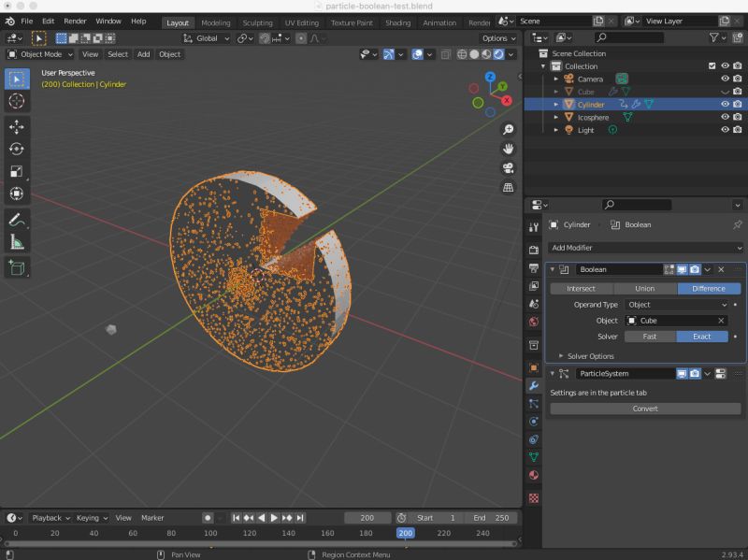Open the Transform Orientation dropdown showing Global
748x560 pixels.
[x=208, y=38]
